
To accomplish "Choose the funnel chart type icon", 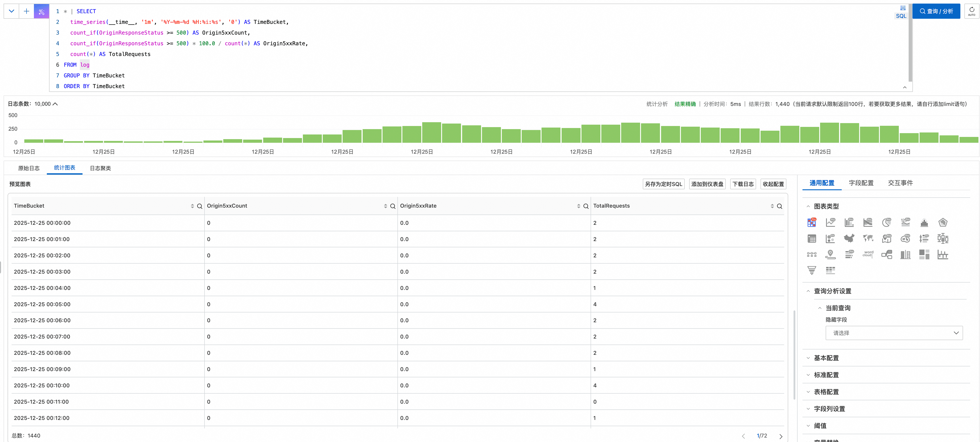I will (811, 270).
